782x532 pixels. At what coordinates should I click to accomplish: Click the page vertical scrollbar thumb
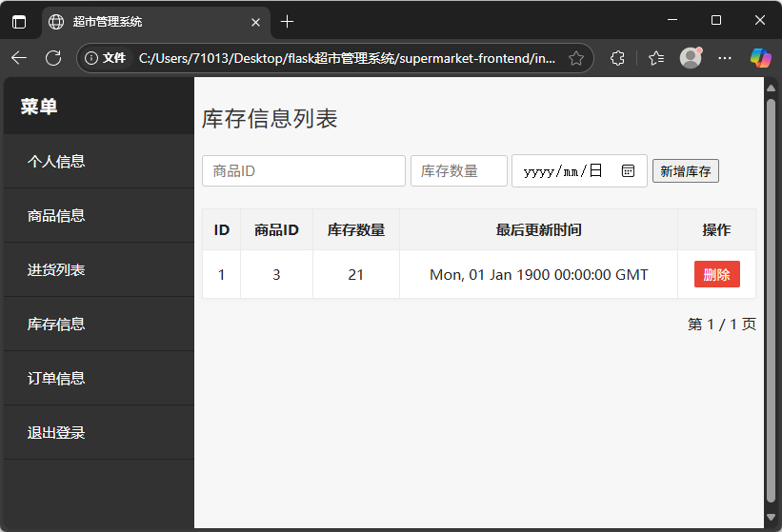click(771, 302)
